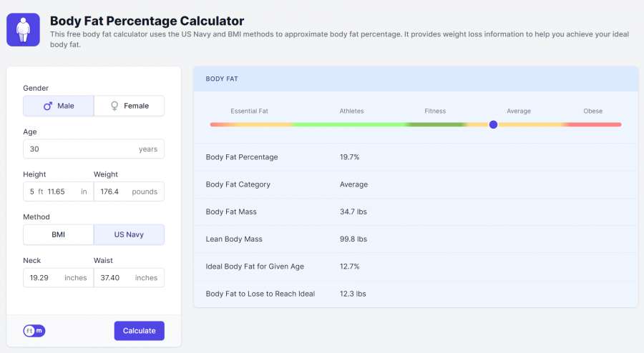
Task: Click the height feet input field
Action: point(33,192)
